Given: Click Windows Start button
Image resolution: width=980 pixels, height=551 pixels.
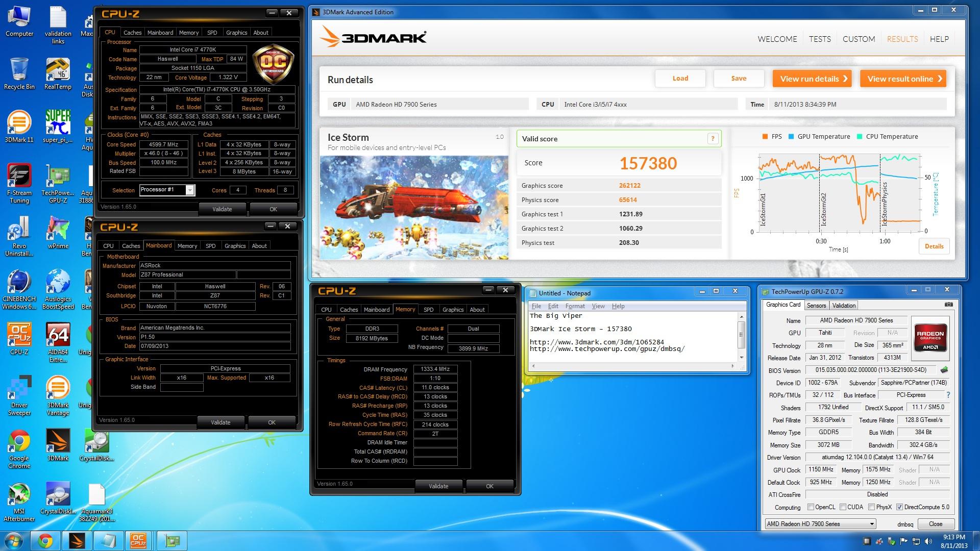Looking at the screenshot, I should pyautogui.click(x=13, y=540).
